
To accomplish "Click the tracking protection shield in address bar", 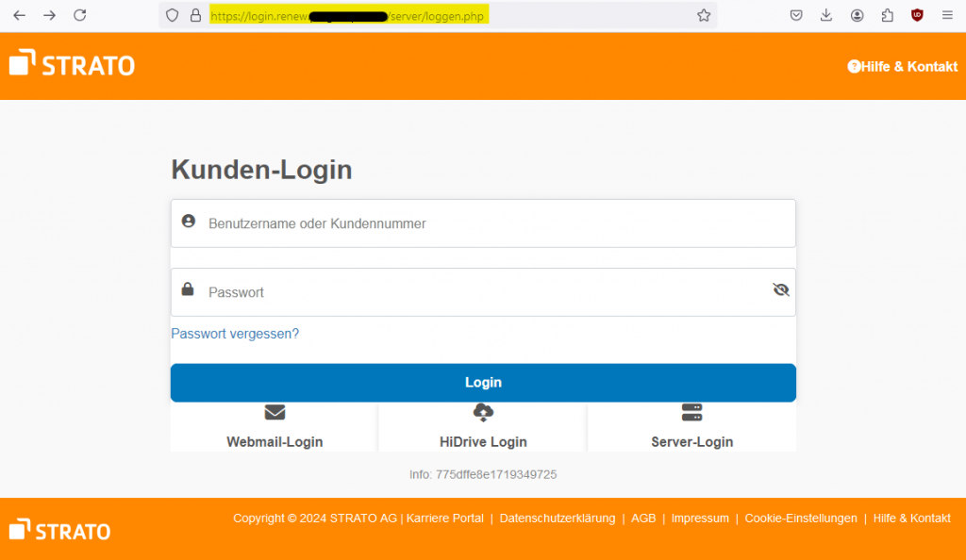I will [171, 15].
